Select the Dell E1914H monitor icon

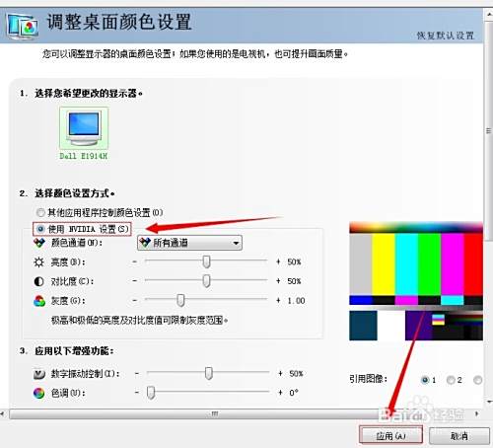point(84,127)
